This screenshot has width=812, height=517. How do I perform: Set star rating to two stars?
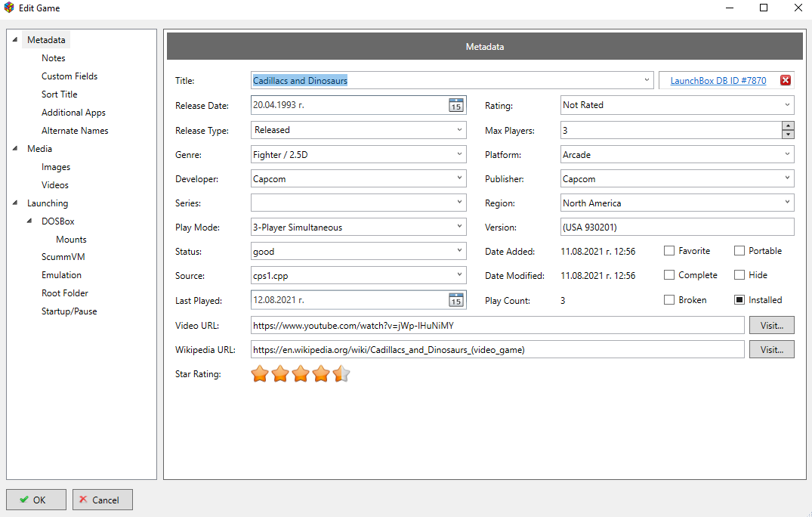[x=280, y=373]
